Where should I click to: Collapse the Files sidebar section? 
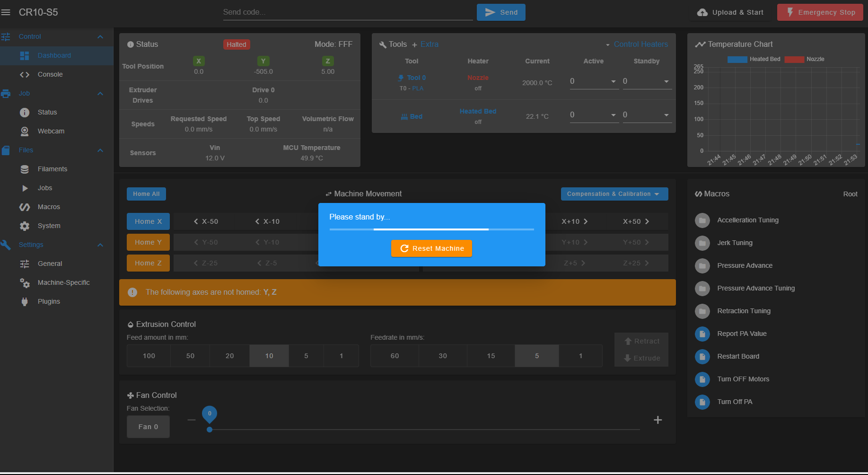click(x=100, y=150)
